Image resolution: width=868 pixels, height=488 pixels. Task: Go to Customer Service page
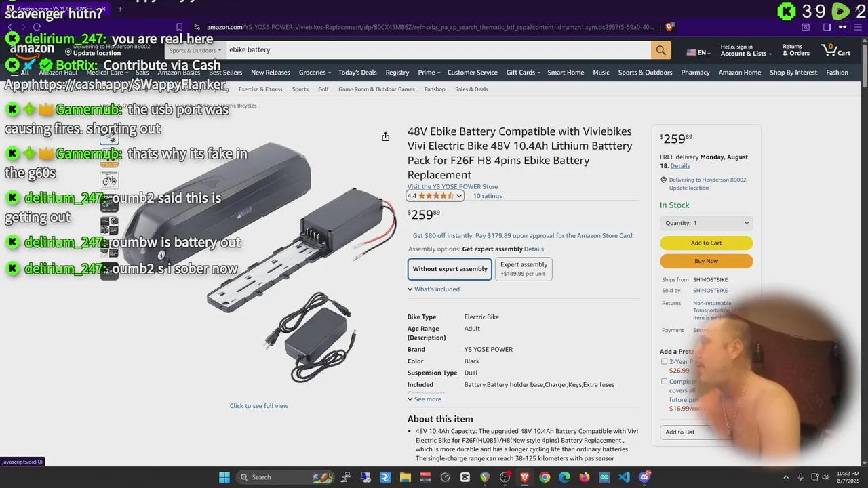pyautogui.click(x=472, y=73)
